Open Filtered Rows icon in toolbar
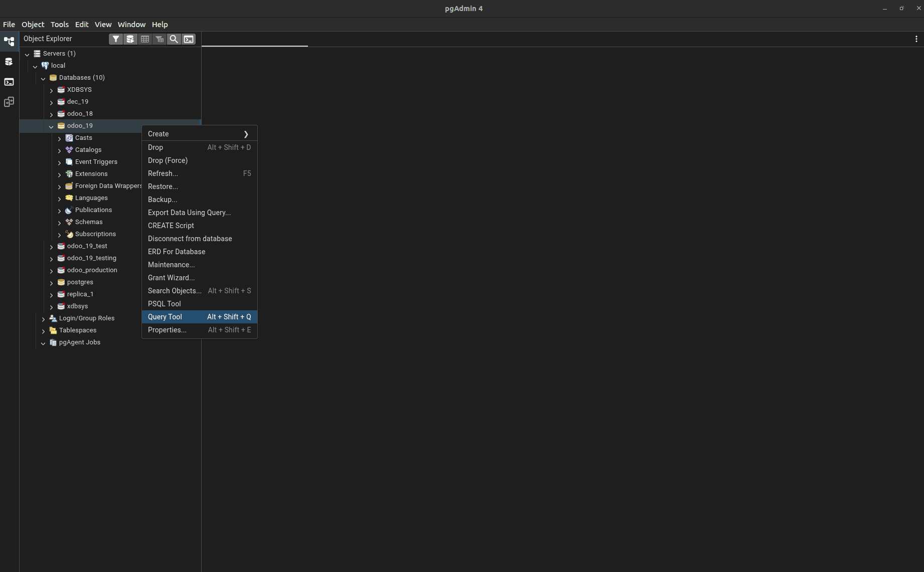Screen dimensions: 924x572 click(159, 39)
